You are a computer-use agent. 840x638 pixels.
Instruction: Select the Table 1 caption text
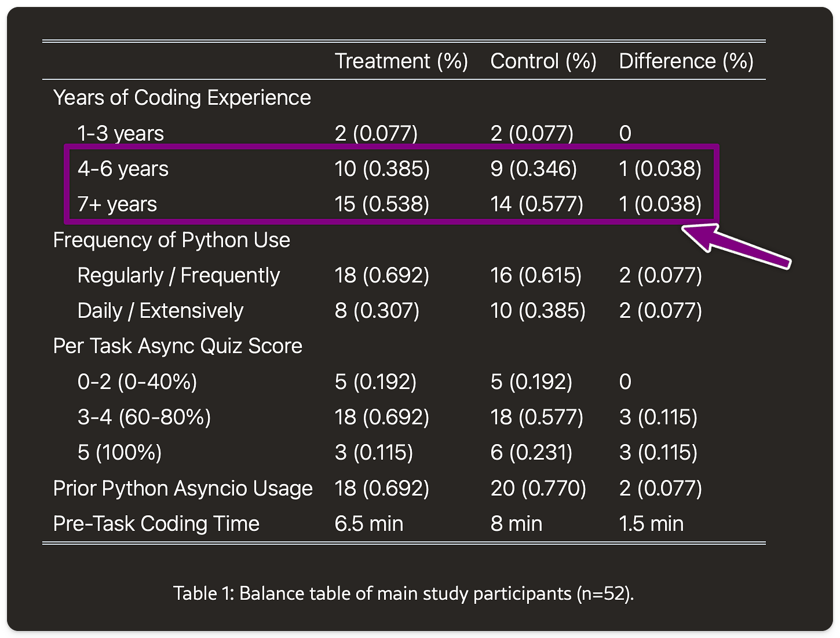404,593
